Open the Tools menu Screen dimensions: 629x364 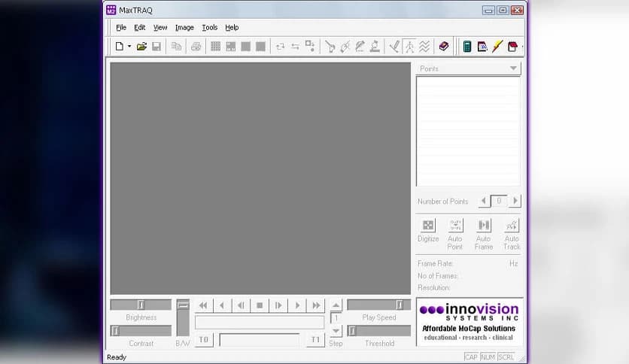click(x=209, y=28)
